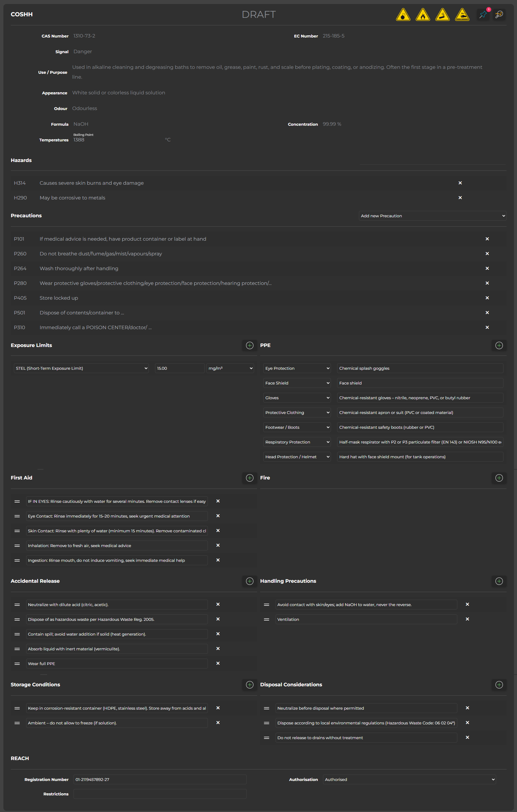Add a new PPE entry
Viewport: 517px width, 812px height.
point(499,346)
